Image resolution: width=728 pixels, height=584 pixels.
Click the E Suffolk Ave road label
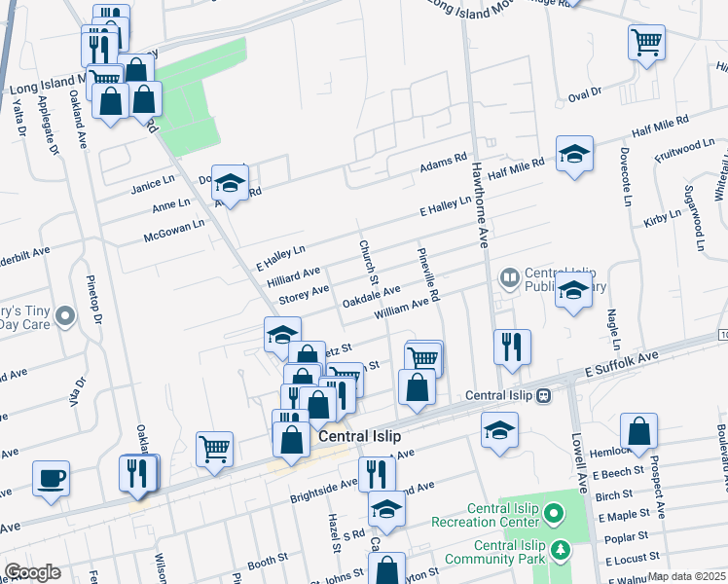click(622, 364)
